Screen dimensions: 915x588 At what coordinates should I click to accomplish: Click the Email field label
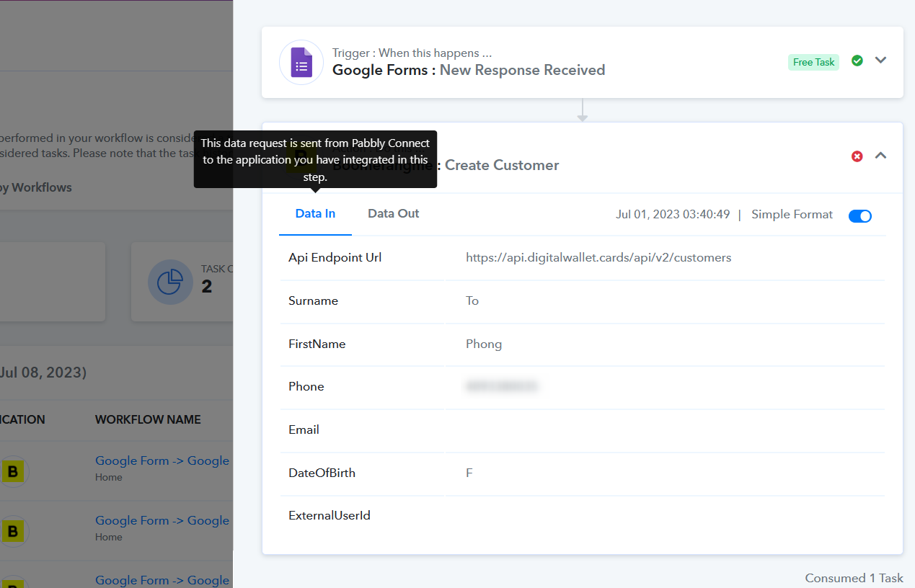pos(304,429)
